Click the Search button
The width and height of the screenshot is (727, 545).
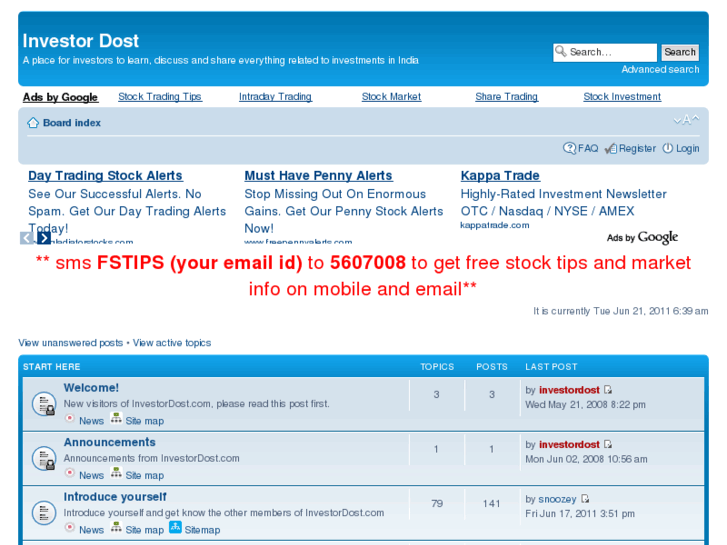click(680, 52)
